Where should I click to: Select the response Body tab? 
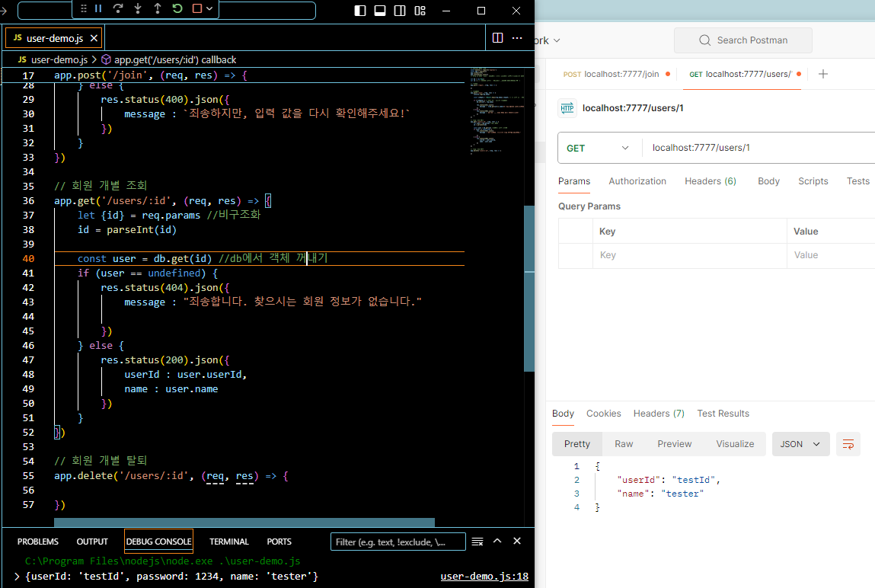pos(563,414)
